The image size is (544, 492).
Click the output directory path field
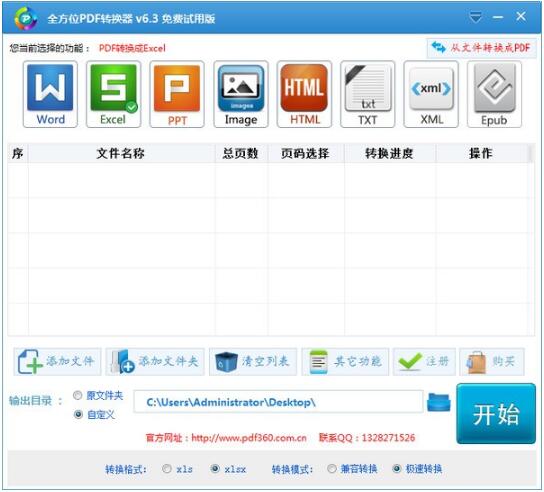(x=278, y=402)
